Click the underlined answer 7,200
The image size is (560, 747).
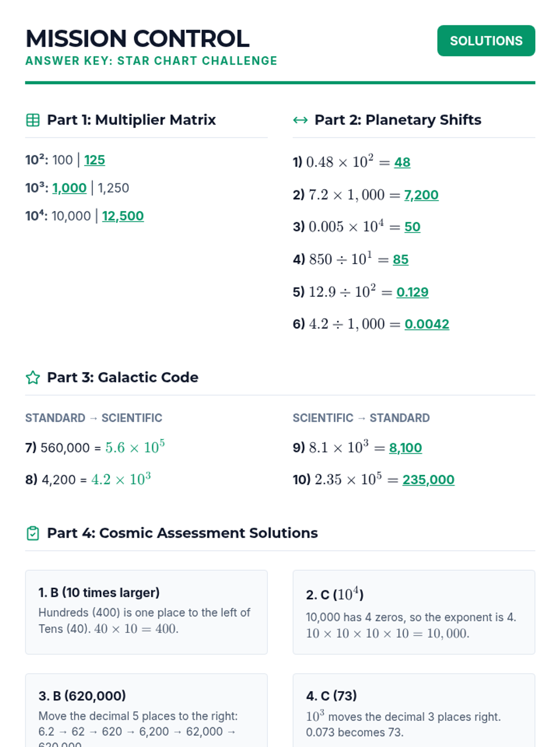click(x=421, y=195)
